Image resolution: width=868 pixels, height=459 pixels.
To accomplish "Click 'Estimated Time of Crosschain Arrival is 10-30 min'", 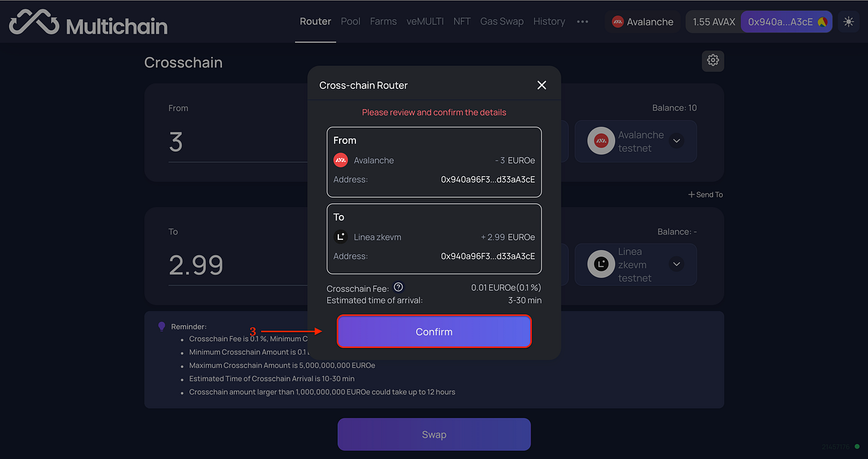I will [x=272, y=378].
